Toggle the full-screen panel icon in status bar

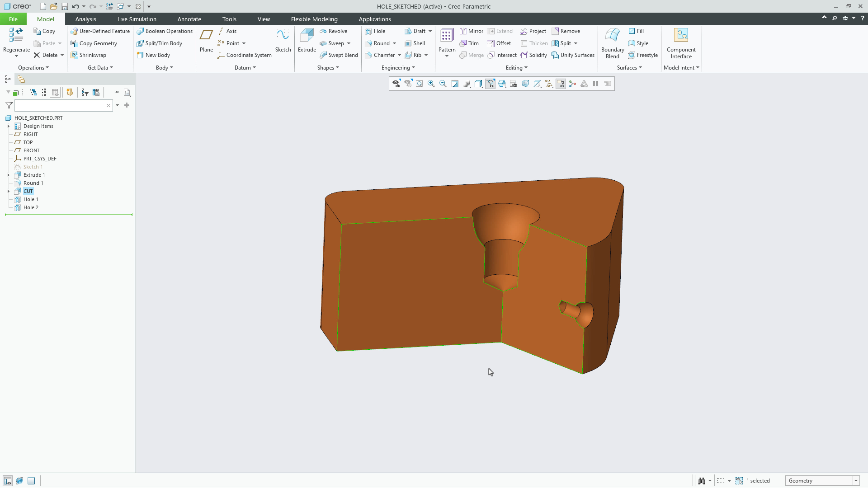coord(31,481)
